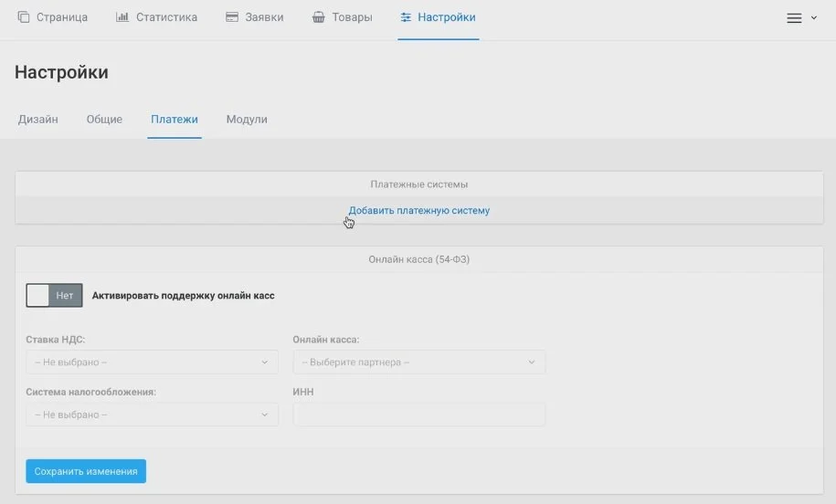Go to the Статистика section
The image size is (836, 504).
(x=157, y=17)
